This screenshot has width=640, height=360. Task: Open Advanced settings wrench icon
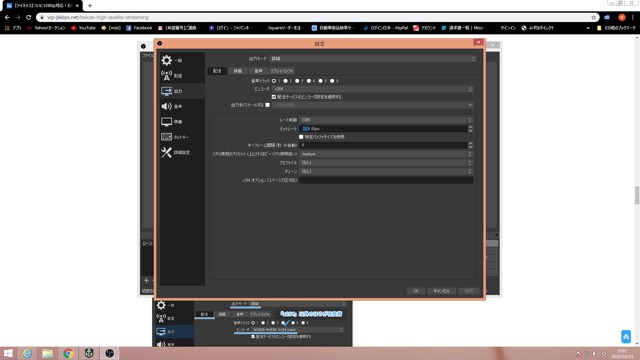point(166,152)
